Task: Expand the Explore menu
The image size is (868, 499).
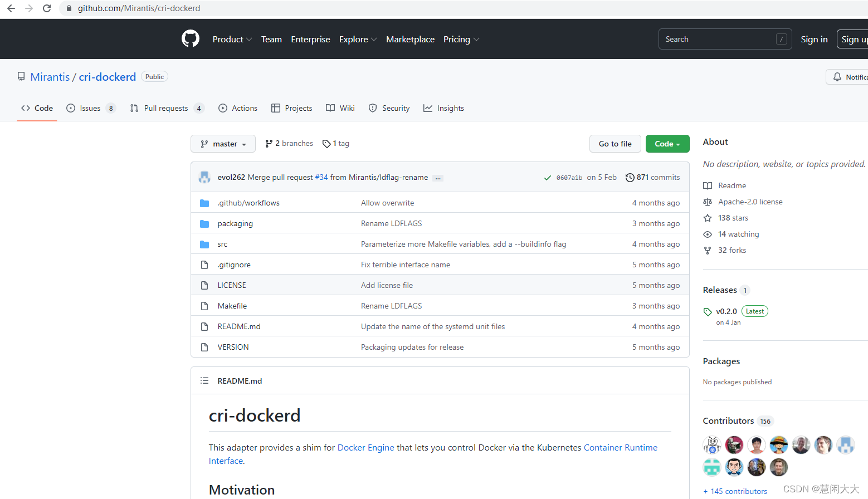Action: [358, 39]
